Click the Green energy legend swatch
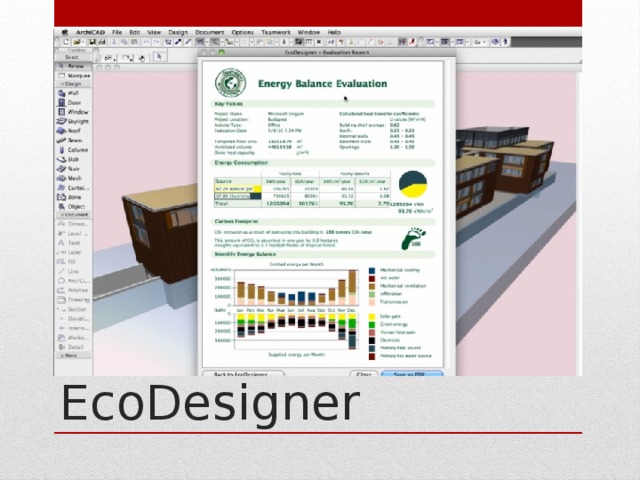 pyautogui.click(x=372, y=324)
